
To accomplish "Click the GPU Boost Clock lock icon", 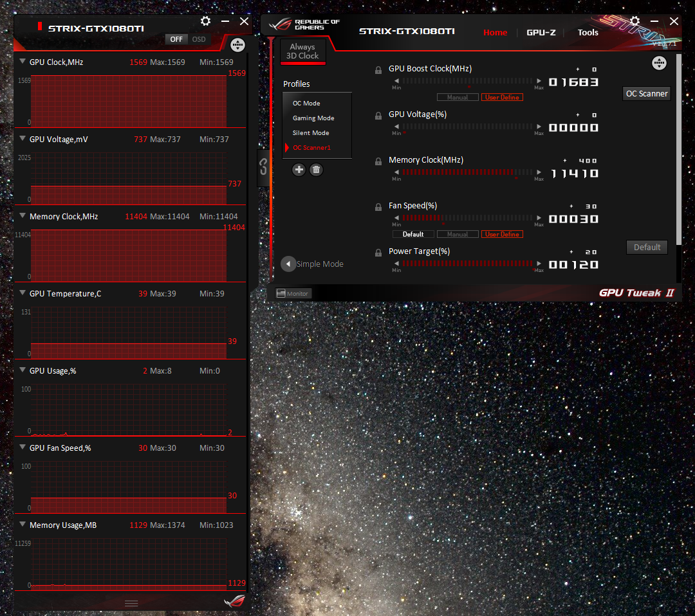I will pyautogui.click(x=378, y=70).
